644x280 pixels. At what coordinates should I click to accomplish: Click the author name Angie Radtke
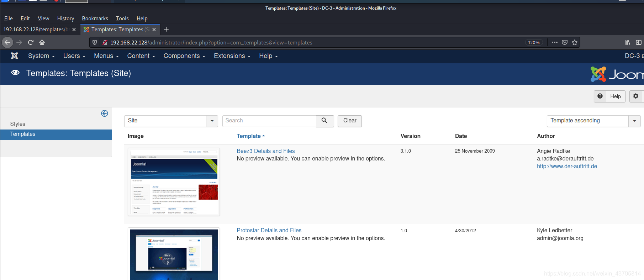(553, 151)
